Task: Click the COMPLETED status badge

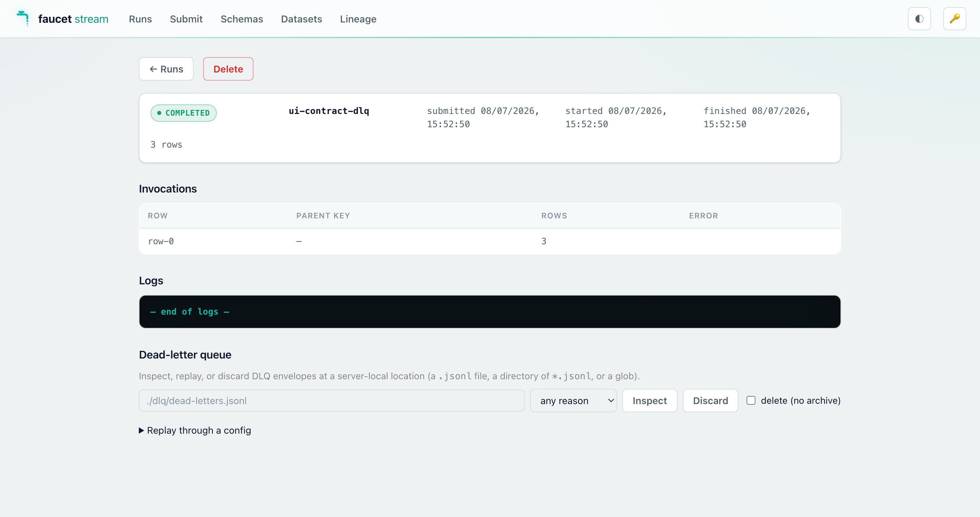Action: [x=183, y=113]
